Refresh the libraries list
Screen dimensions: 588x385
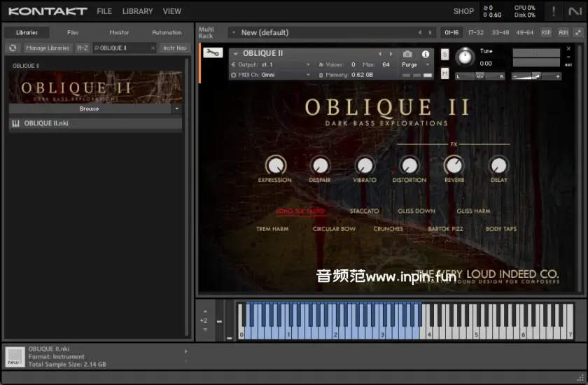pos(13,48)
